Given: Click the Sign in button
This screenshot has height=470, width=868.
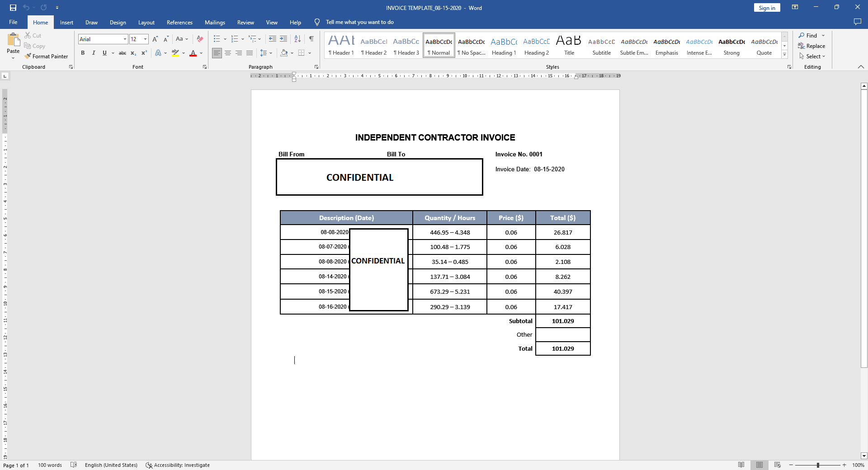Looking at the screenshot, I should click(x=767, y=8).
